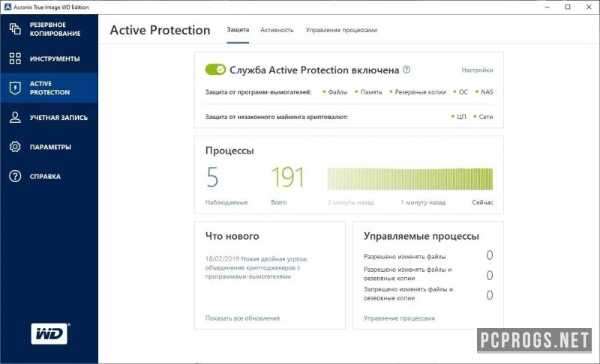Click the help icon beside service title
The height and width of the screenshot is (364, 600).
coord(406,70)
